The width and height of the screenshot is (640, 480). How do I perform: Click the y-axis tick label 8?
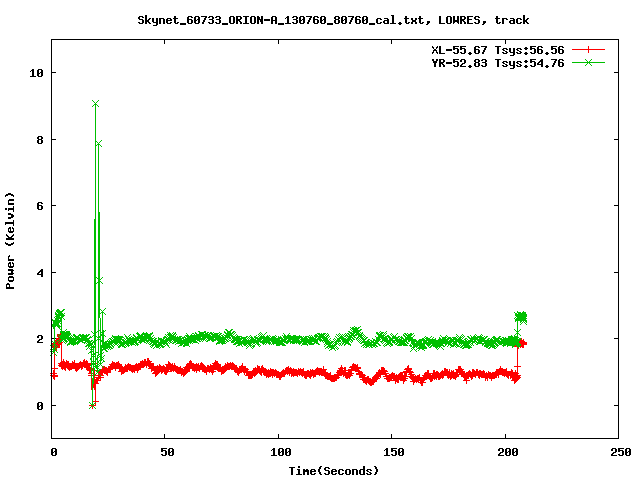(40, 140)
